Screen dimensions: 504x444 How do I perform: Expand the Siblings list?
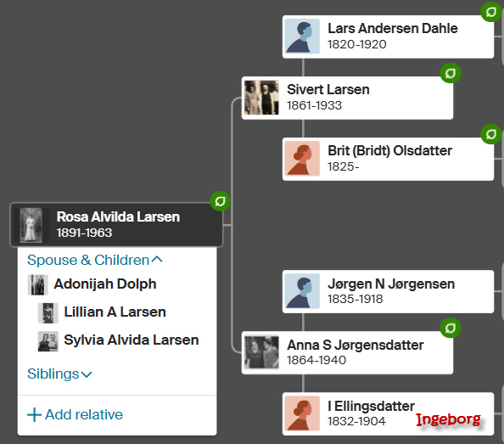[x=59, y=374]
